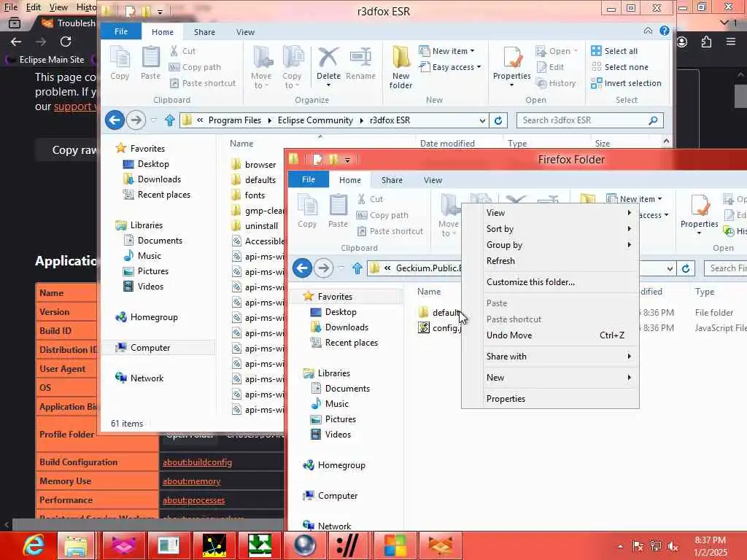Click Copy to in r3dfox ESR ribbon
Image resolution: width=747 pixels, height=560 pixels.
click(292, 67)
